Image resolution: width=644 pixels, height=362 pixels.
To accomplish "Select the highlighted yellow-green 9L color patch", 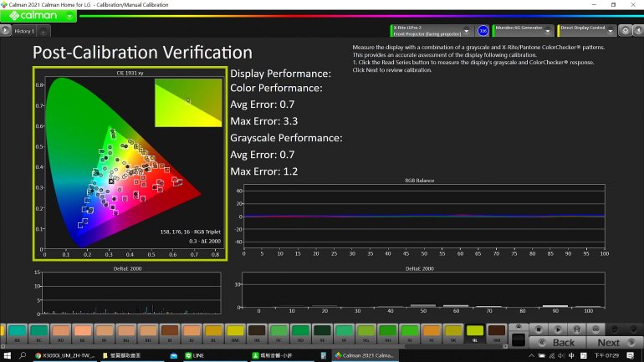I will click(475, 332).
